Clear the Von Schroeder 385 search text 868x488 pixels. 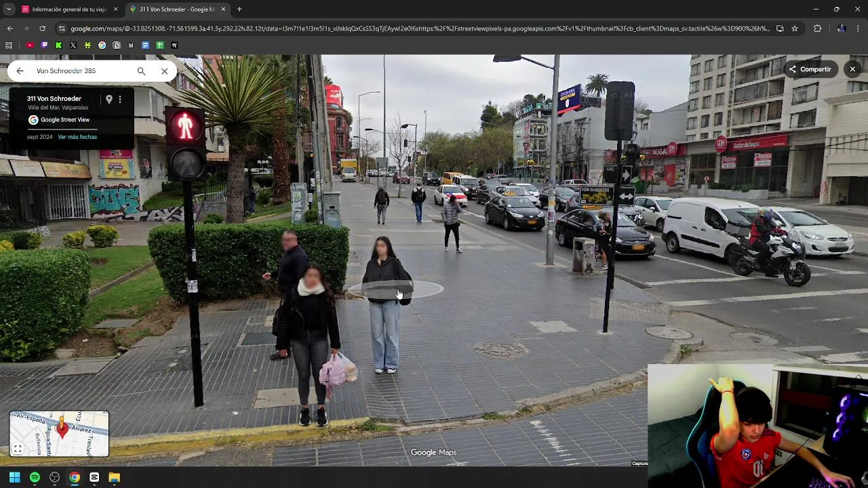pyautogui.click(x=164, y=70)
